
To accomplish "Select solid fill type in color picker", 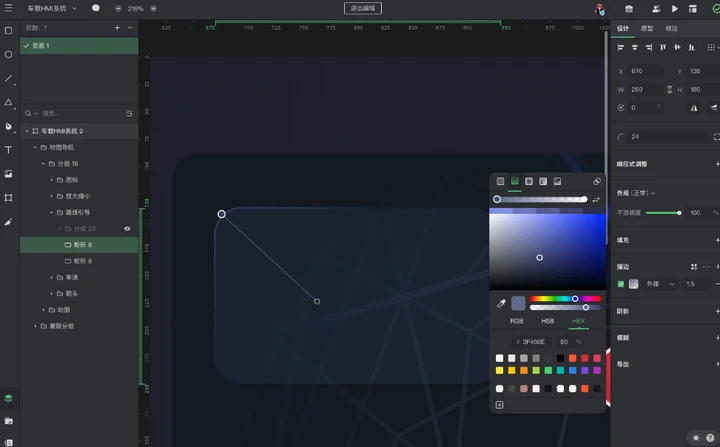I will pos(501,181).
